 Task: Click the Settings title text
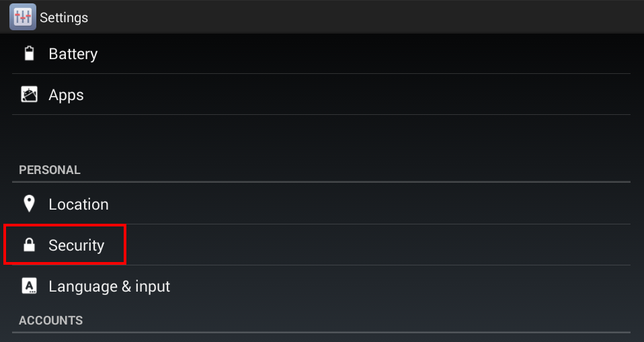coord(64,17)
